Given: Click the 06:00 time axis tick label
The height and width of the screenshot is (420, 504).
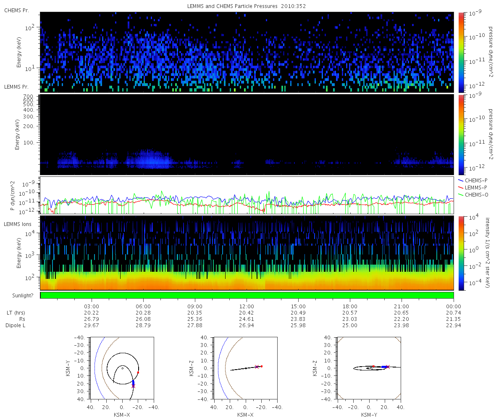Looking at the screenshot, I should pos(143,306).
